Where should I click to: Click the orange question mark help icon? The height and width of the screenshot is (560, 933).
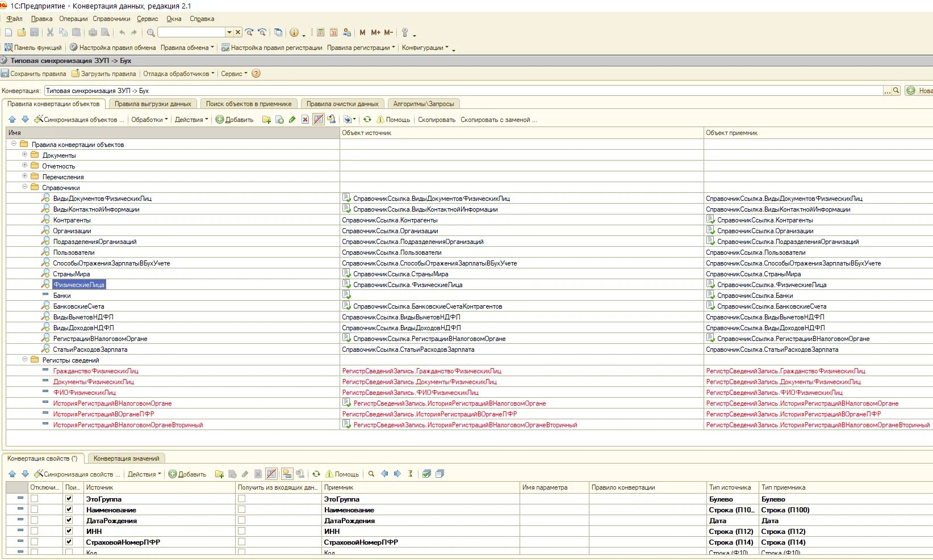(x=256, y=73)
